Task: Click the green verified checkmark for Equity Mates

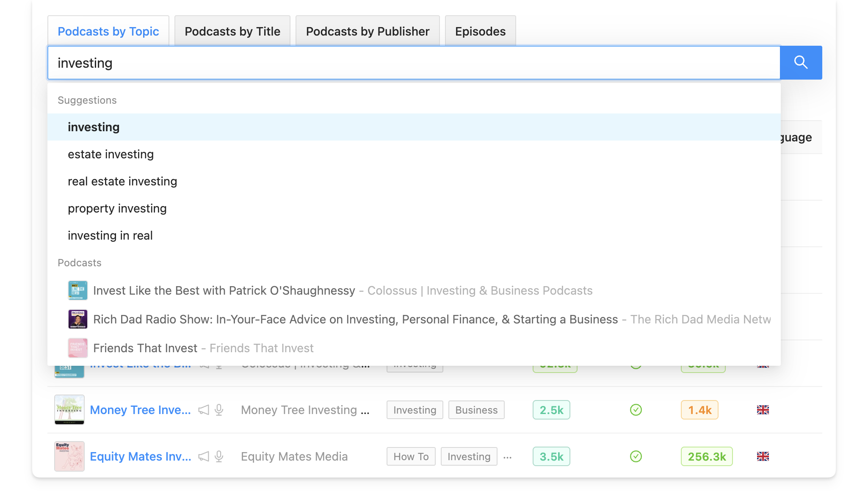Action: [x=636, y=456]
